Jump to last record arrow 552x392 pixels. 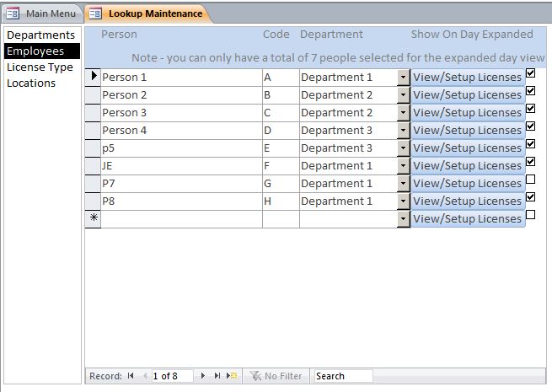[217, 376]
